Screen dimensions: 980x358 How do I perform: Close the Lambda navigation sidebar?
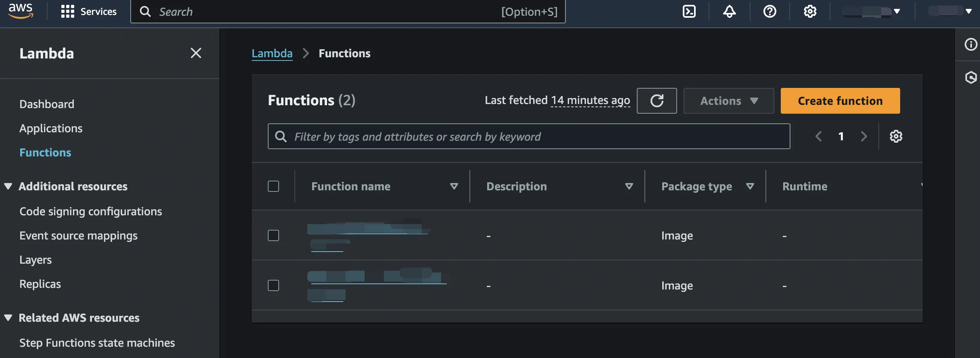tap(196, 53)
